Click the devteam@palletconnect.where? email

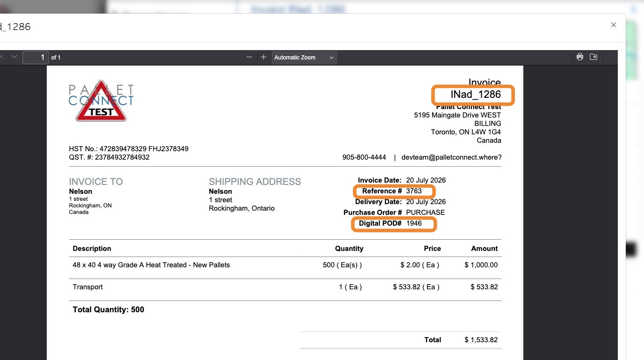click(x=451, y=157)
